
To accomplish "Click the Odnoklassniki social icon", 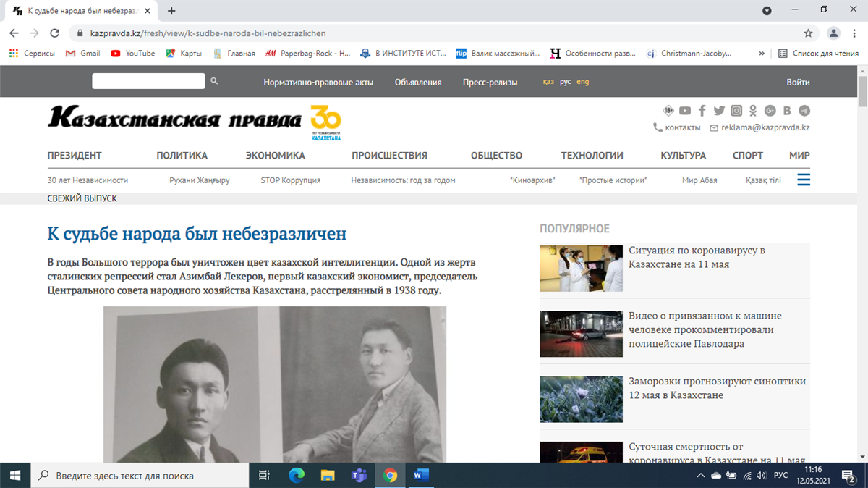I will pyautogui.click(x=753, y=111).
